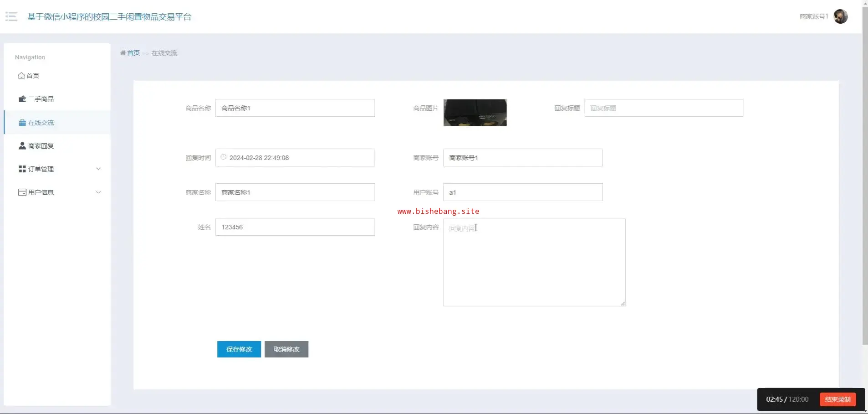The image size is (868, 414).
Task: Expand the 用户信息 submenu chevron
Action: point(98,192)
